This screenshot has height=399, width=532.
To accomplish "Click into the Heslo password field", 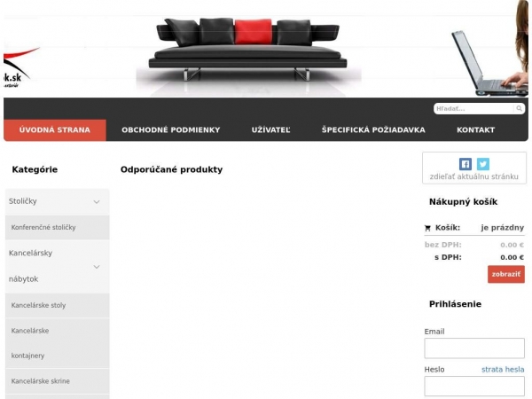I will click(x=474, y=386).
